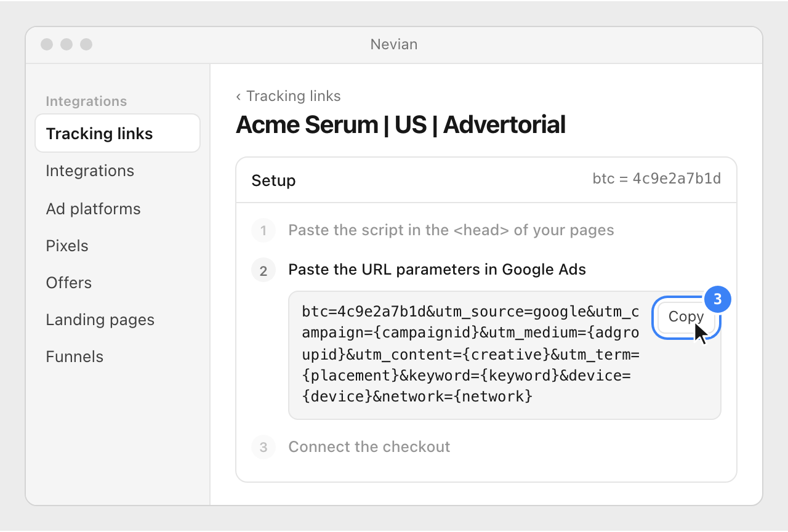Expand step 3 Connect the checkout
Image resolution: width=788 pixels, height=532 pixels.
(x=369, y=446)
